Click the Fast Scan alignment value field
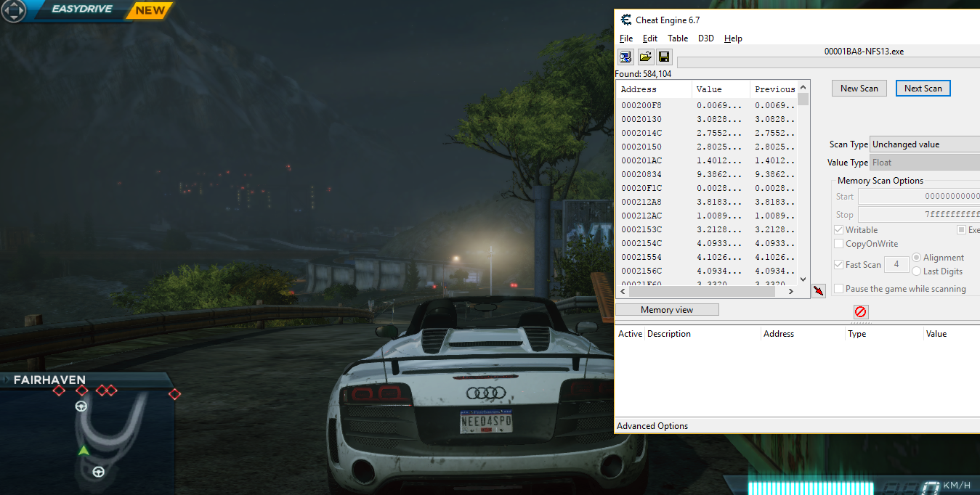This screenshot has width=980, height=495. 896,265
